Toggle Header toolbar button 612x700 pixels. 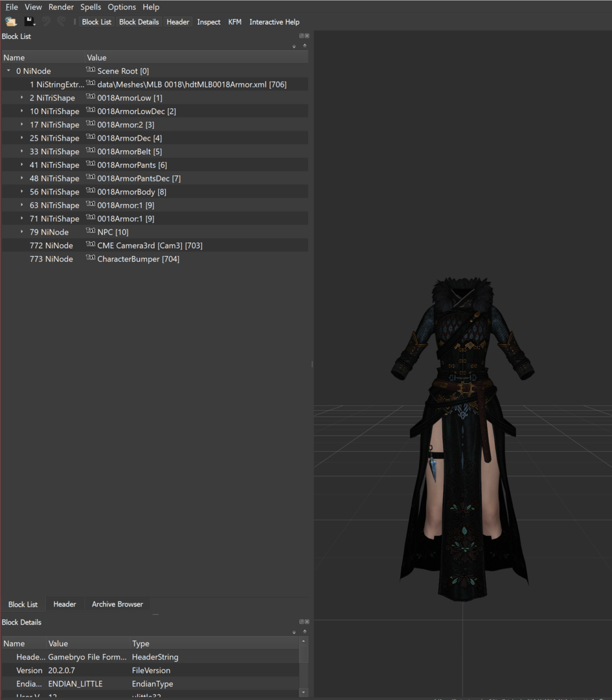click(177, 22)
